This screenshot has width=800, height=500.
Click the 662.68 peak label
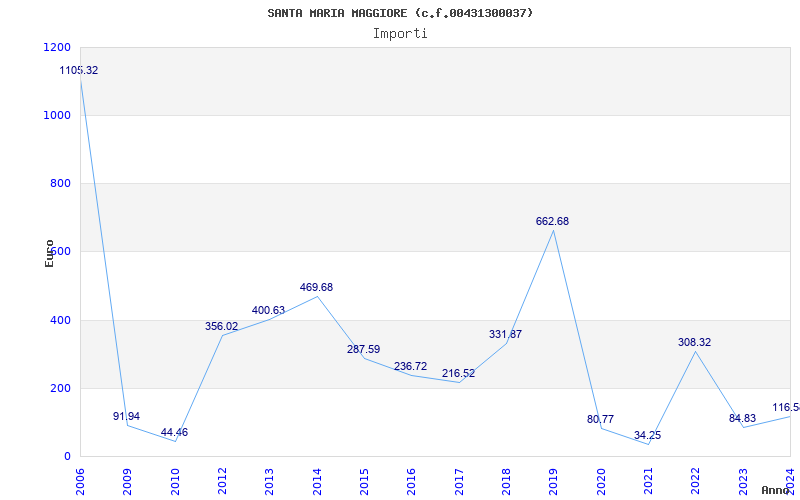tap(553, 221)
